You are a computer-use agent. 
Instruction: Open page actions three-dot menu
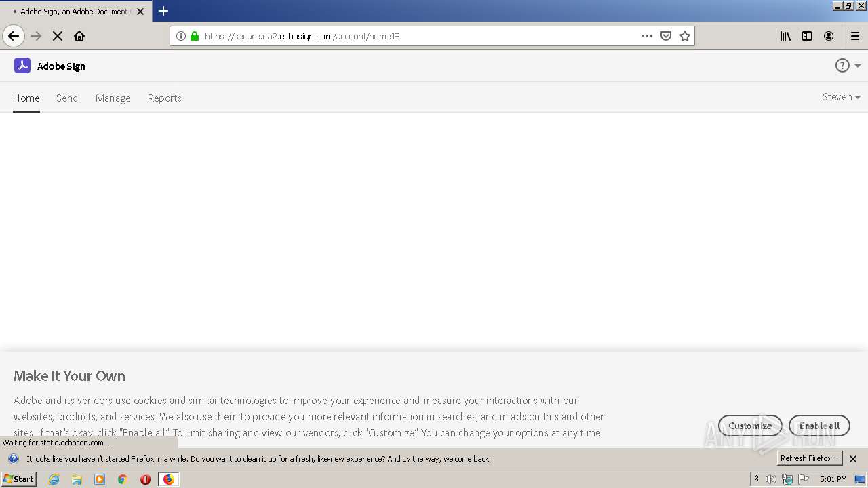pos(647,36)
